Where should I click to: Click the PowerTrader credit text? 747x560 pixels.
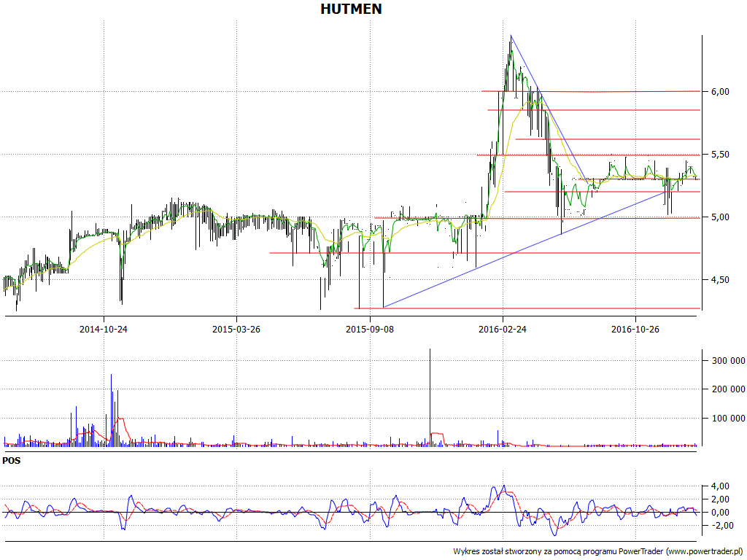point(598,551)
